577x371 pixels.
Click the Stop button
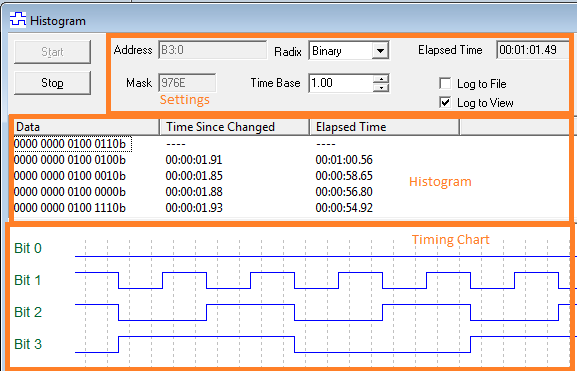point(52,83)
